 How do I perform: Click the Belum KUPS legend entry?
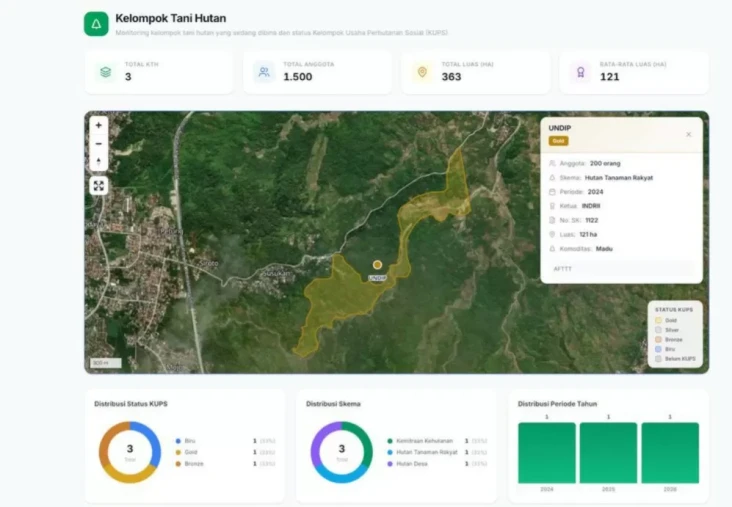click(x=675, y=359)
